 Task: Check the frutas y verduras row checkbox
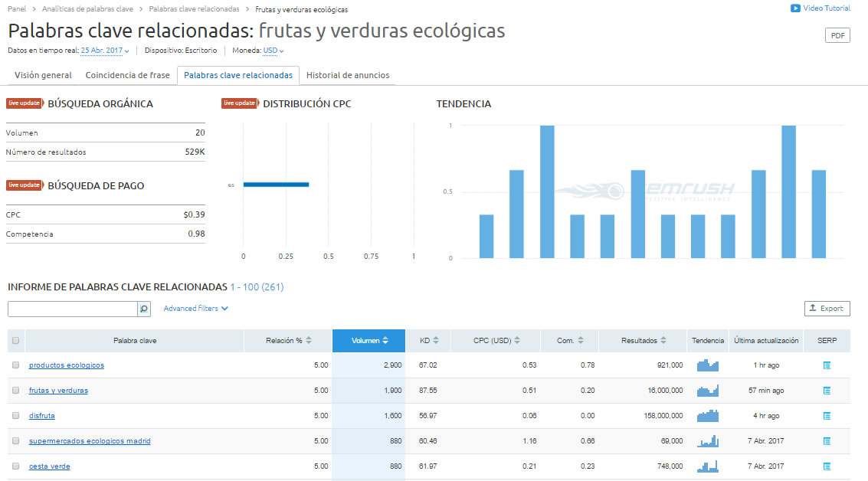[x=14, y=391]
